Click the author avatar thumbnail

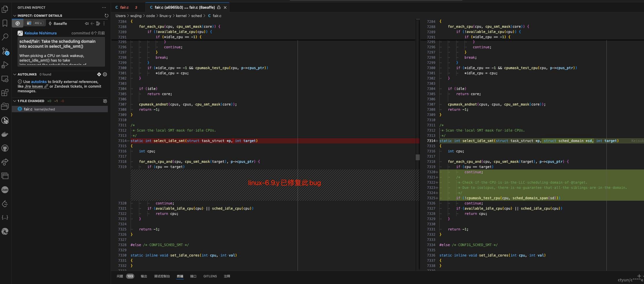coord(20,33)
